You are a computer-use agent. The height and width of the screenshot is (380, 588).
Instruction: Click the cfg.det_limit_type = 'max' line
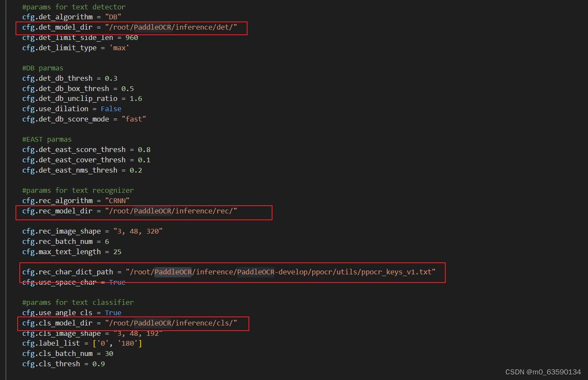(76, 48)
